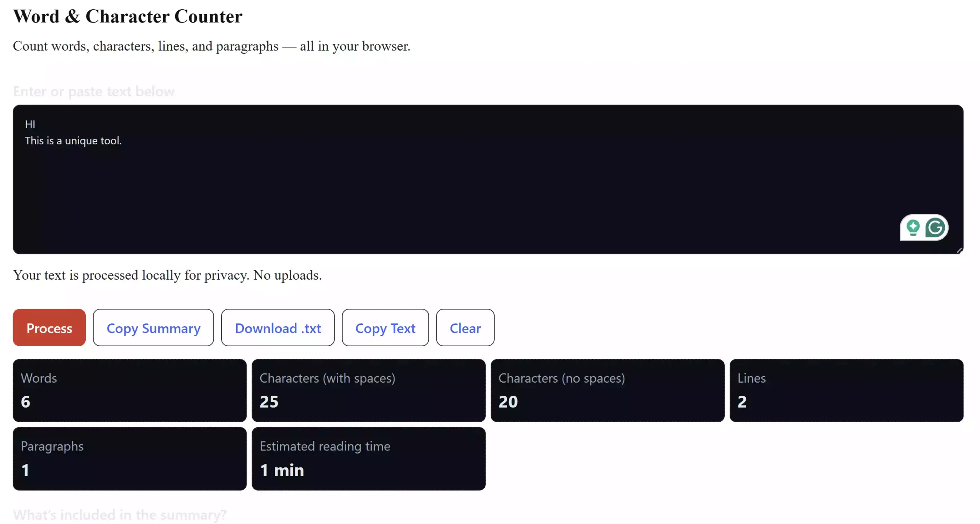Viewport: 980px width, 524px height.
Task: Click the Estimated reading time card
Action: (368, 458)
